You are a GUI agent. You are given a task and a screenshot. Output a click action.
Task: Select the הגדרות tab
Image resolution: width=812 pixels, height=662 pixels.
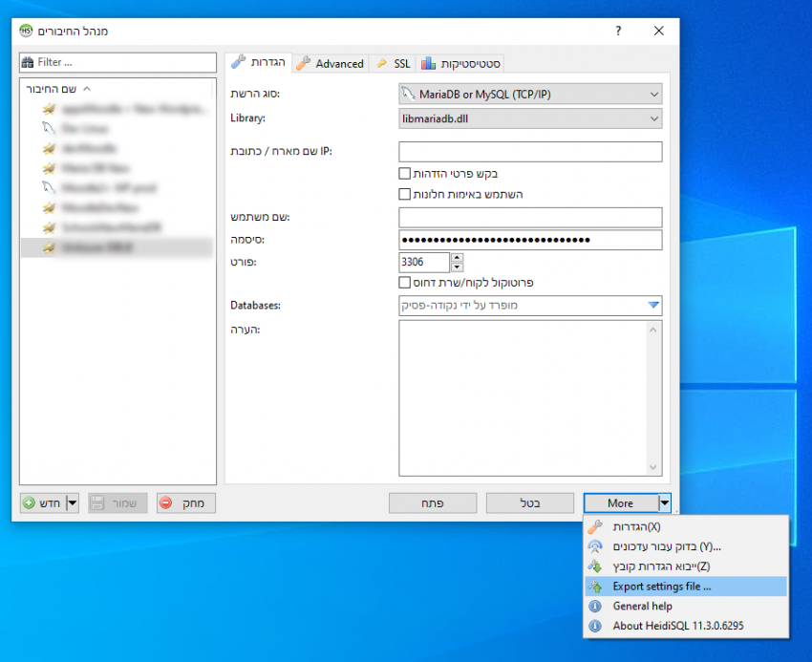click(259, 62)
